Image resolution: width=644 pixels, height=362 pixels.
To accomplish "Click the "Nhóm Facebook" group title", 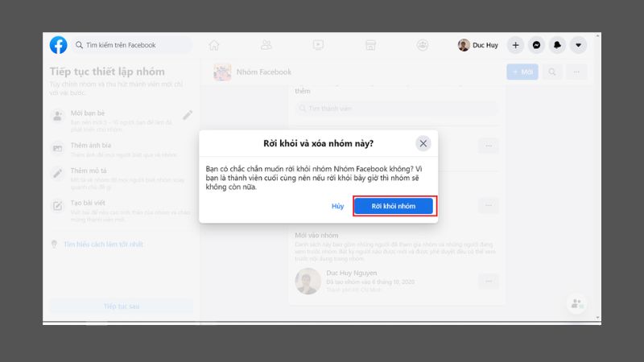I will point(264,72).
